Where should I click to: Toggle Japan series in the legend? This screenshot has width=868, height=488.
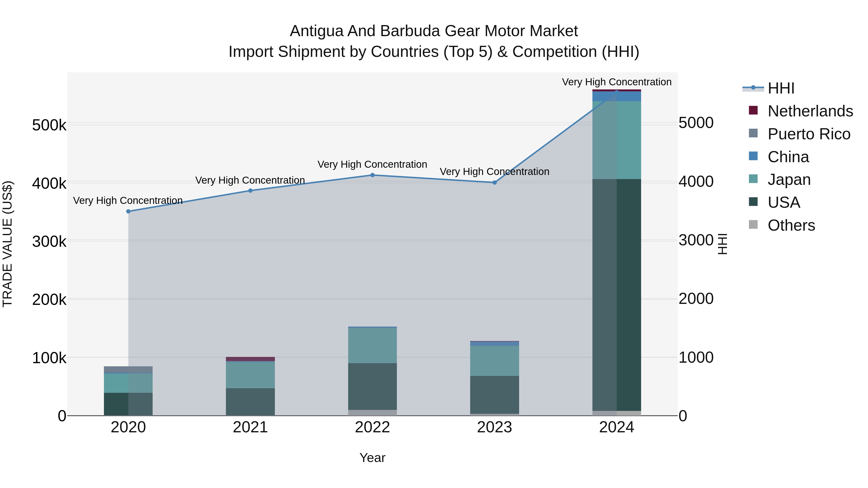[779, 180]
